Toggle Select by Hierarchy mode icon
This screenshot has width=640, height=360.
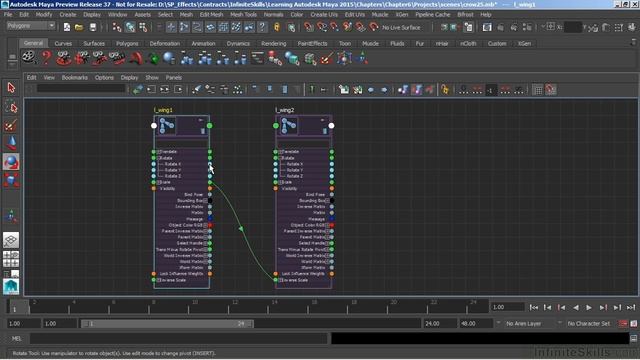117,27
